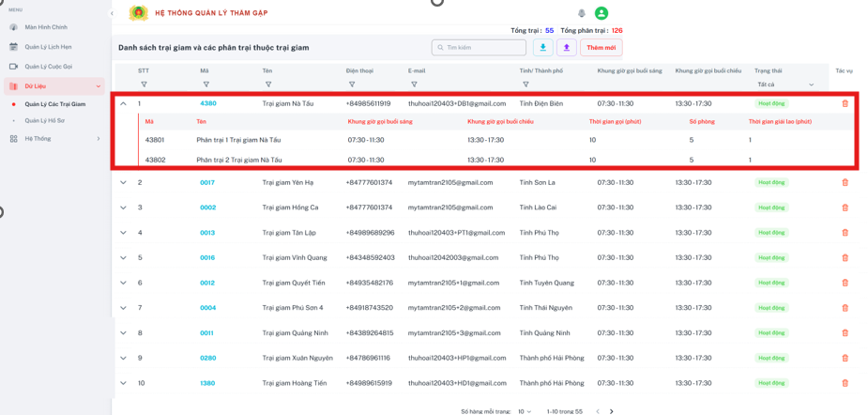
Task: Click the Tìm kiếm search field
Action: [x=479, y=48]
